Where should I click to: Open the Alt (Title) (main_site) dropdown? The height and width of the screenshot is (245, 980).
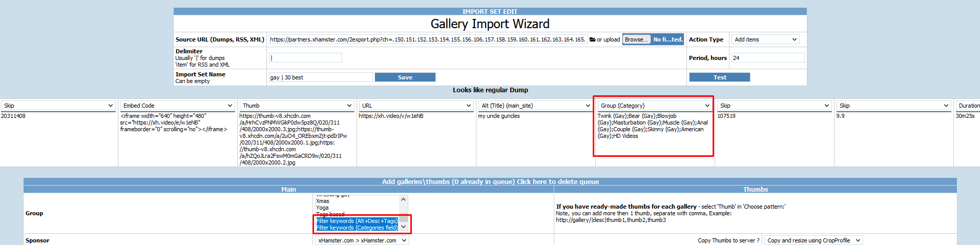click(x=536, y=106)
